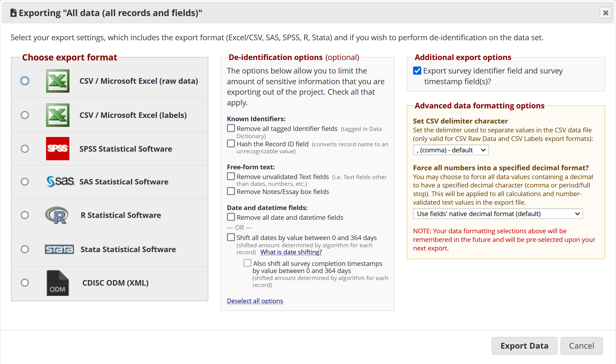This screenshot has width=616, height=364.
Task: Click the 'Remove Notes/Essay box fields' label text
Action: coord(283,192)
